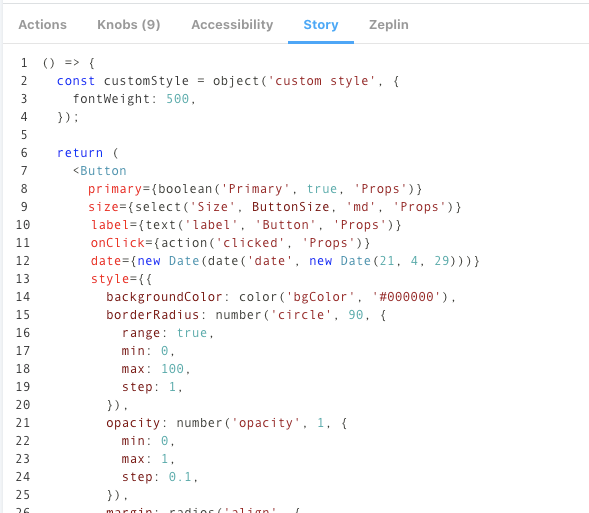The image size is (589, 513).
Task: Click the 'return' keyword on line 6
Action: click(x=80, y=153)
